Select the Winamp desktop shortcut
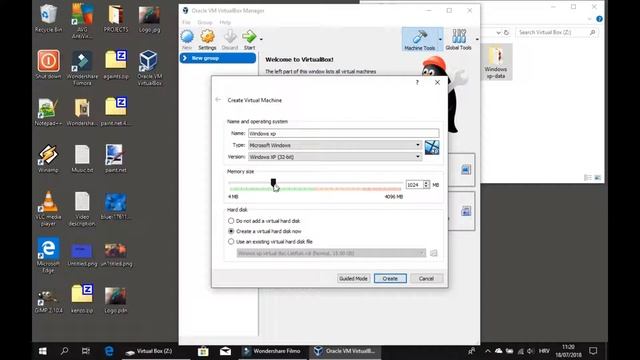This screenshot has width=640, height=360. (48, 159)
